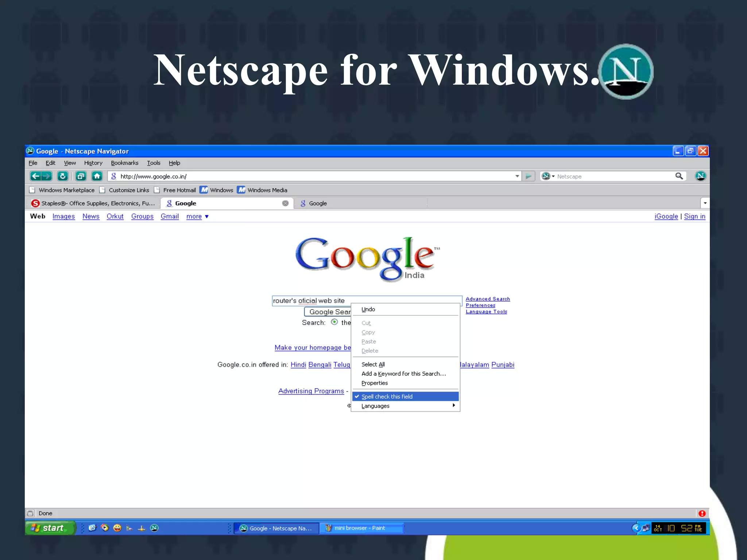Click the Punjabi language link

tap(503, 365)
